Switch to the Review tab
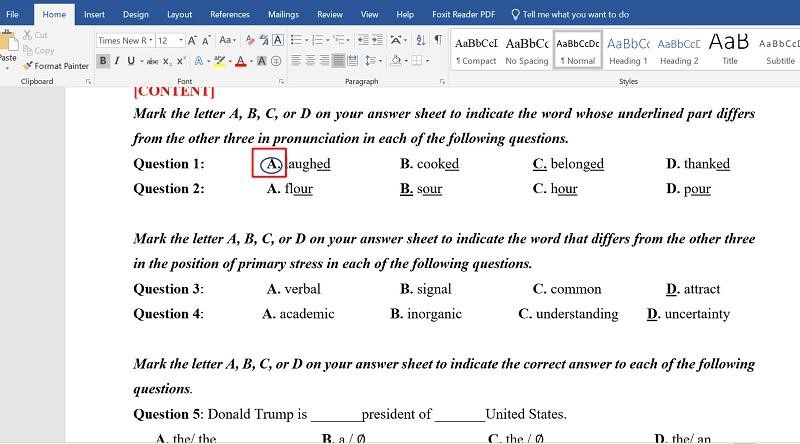This screenshot has width=800, height=444. tap(330, 14)
